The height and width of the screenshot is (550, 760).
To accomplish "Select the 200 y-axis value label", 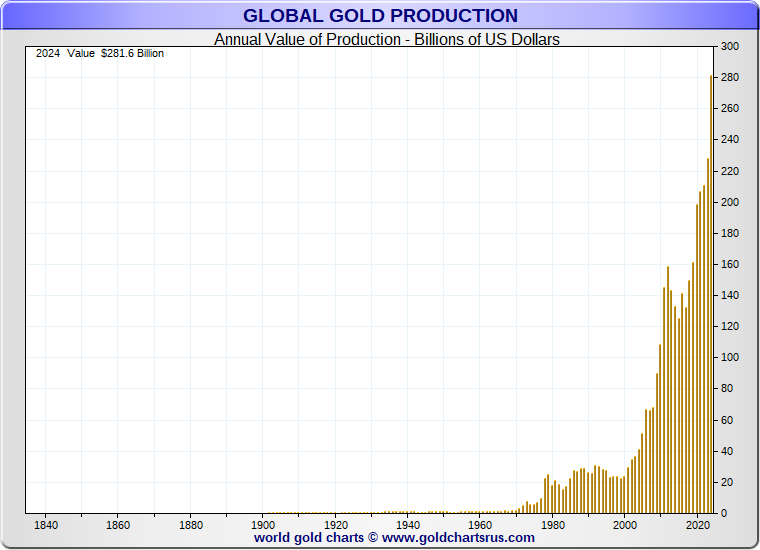I will pos(730,203).
